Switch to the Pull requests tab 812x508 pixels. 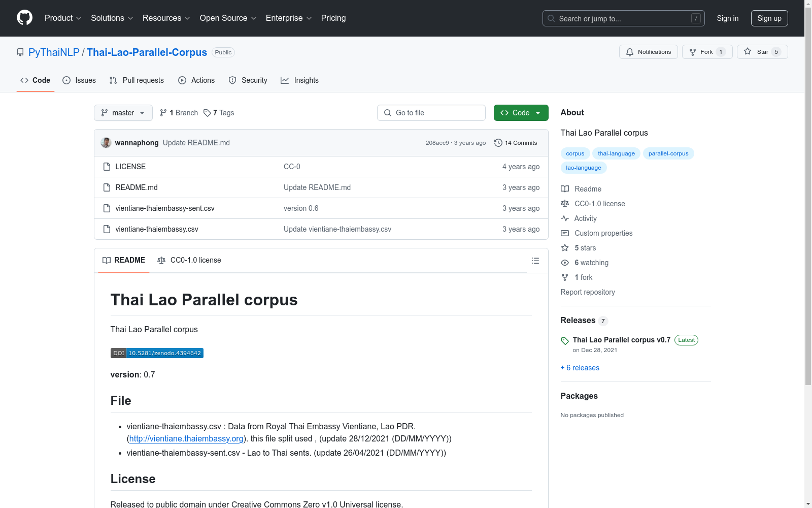tap(137, 80)
